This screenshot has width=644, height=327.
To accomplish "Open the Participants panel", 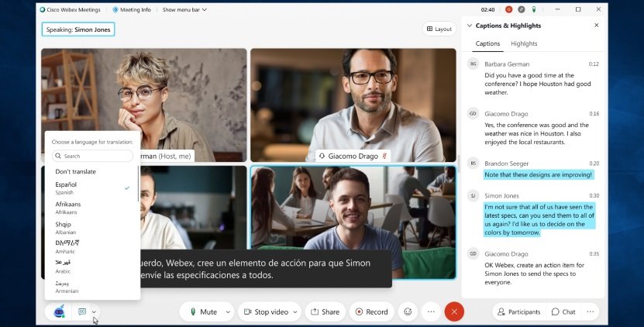I will 518,312.
